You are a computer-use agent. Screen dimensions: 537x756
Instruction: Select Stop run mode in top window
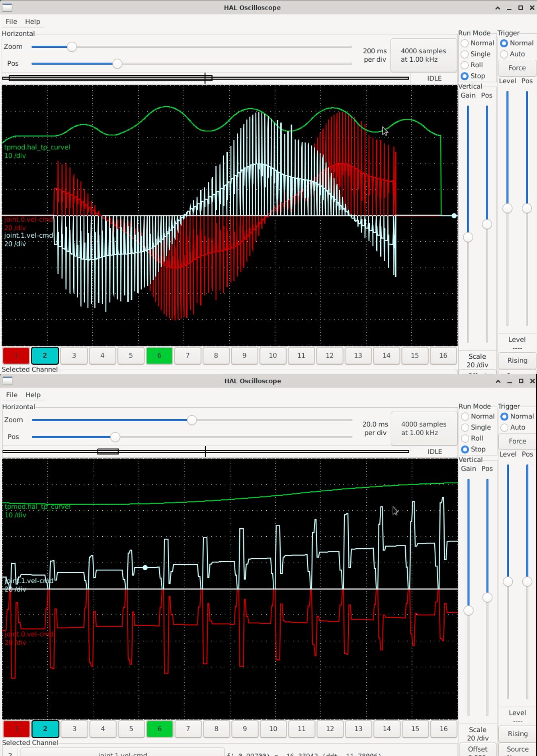coord(473,76)
